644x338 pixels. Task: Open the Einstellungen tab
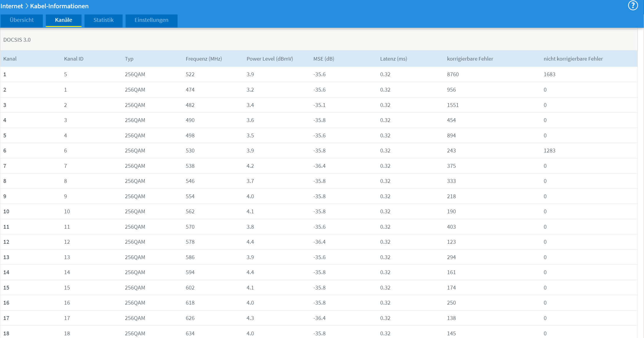point(151,20)
